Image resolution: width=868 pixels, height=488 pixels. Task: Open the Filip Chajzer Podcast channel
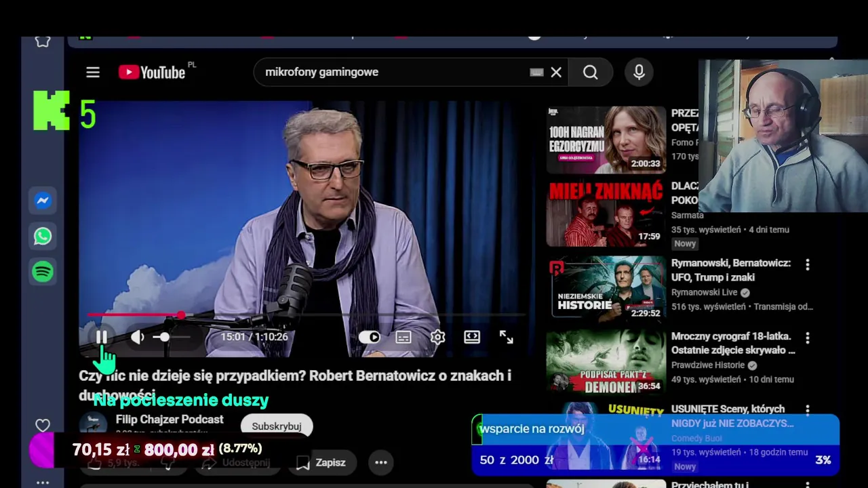pyautogui.click(x=170, y=420)
